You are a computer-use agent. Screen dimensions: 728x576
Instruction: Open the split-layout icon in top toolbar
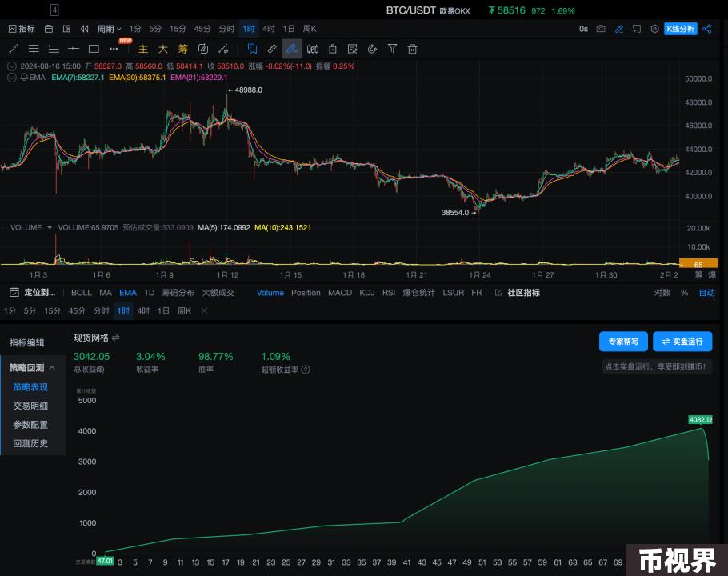[x=67, y=29]
